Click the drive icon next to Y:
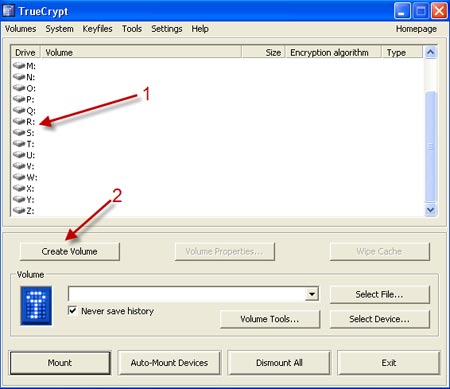Viewport: 450px width, 389px height. click(x=19, y=199)
